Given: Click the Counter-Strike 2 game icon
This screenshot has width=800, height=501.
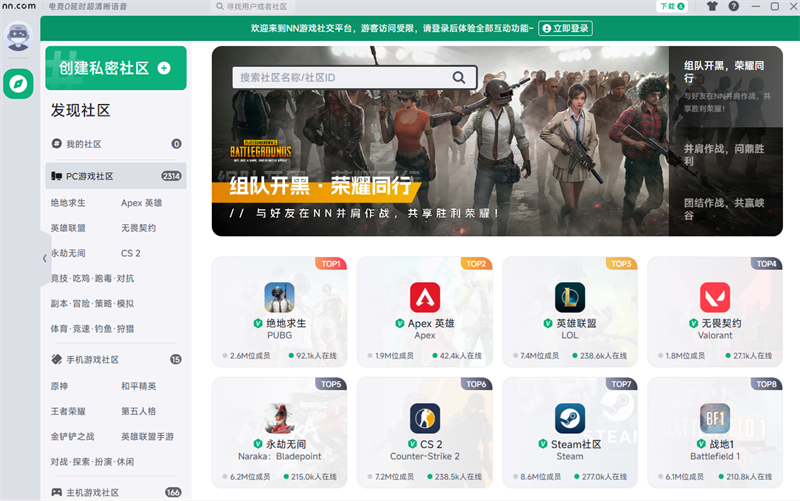Looking at the screenshot, I should click(x=425, y=418).
